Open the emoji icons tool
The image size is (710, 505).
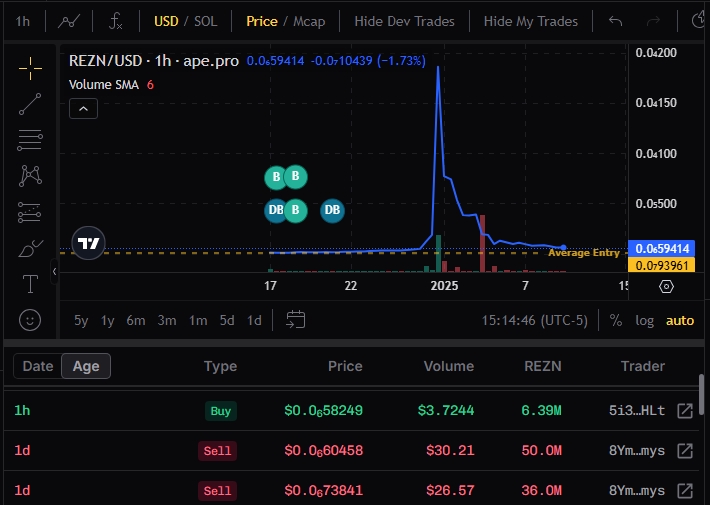point(30,320)
